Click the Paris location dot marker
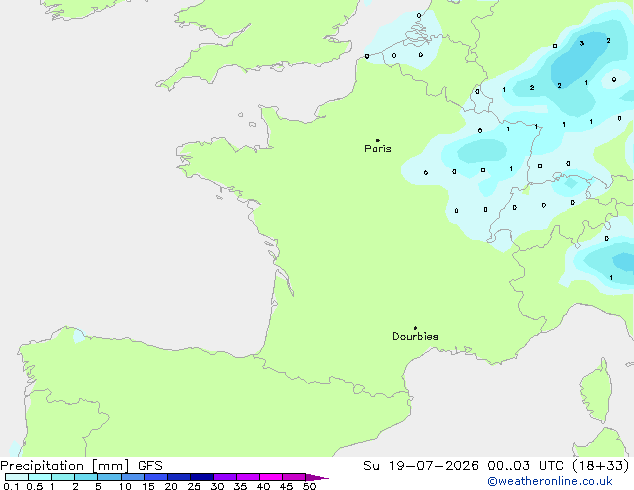Viewport: 634px width, 490px height. point(378,140)
